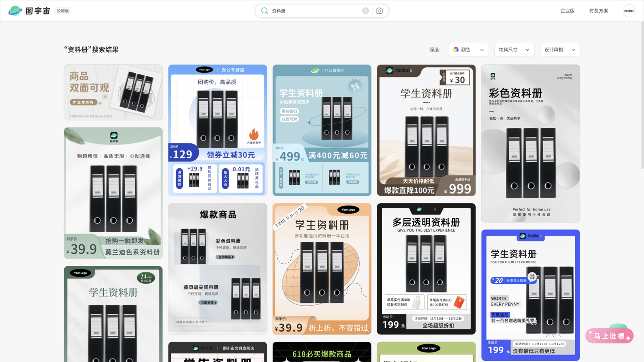Open the 企业版 menu item
The width and height of the screenshot is (644, 362).
click(567, 11)
